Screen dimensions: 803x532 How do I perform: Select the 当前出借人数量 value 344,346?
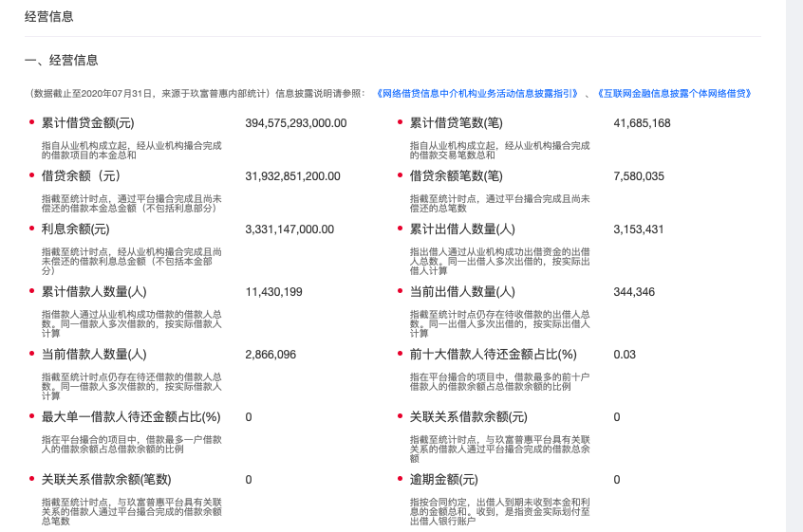[x=634, y=292]
